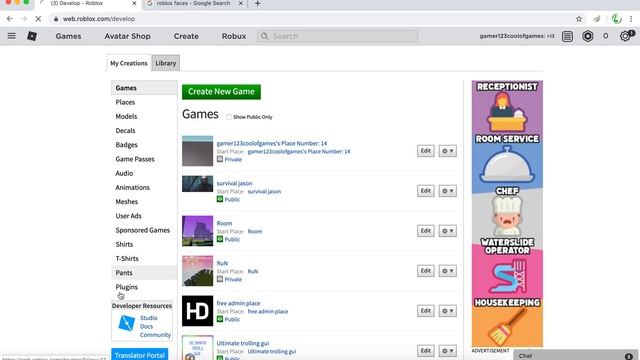Edit gamer123coolofgames's Place Number: 14
Viewport: 640px width, 360px height.
click(425, 151)
